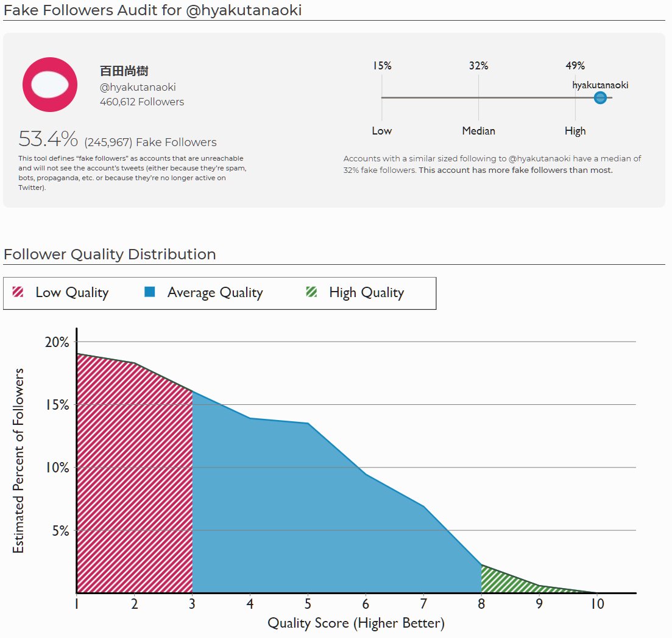Click the x-axis tick label 10

(597, 604)
